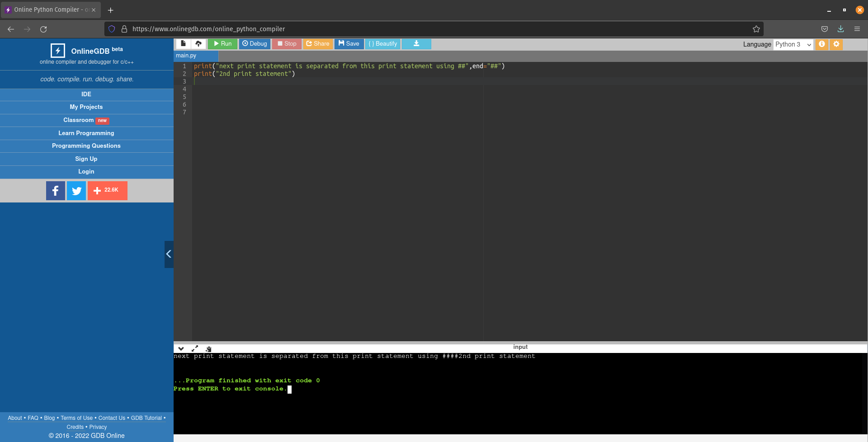Open Terms of Use link

[x=77, y=418]
